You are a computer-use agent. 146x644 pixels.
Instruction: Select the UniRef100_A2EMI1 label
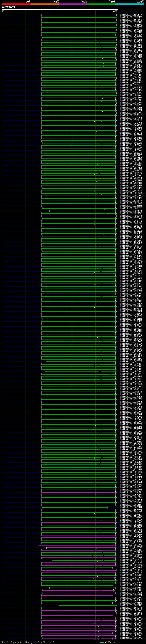131,560
